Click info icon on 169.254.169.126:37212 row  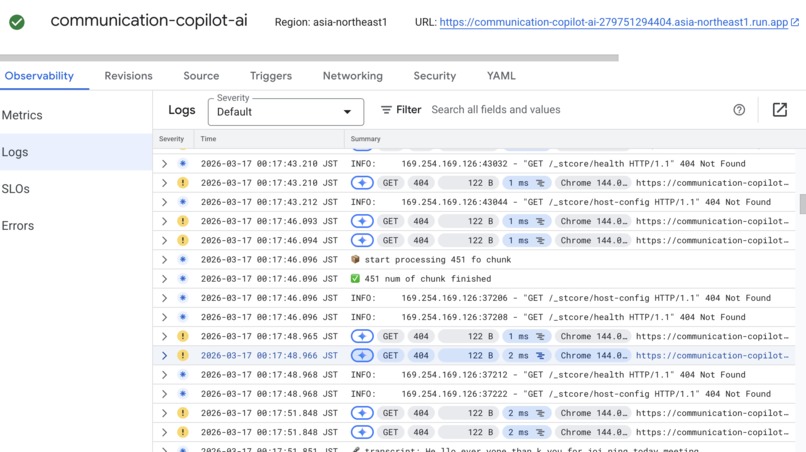[182, 375]
